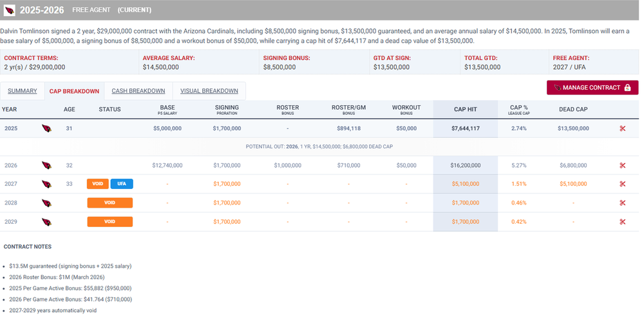Select the Cap Breakdown tab
This screenshot has width=644, height=316.
[x=74, y=92]
